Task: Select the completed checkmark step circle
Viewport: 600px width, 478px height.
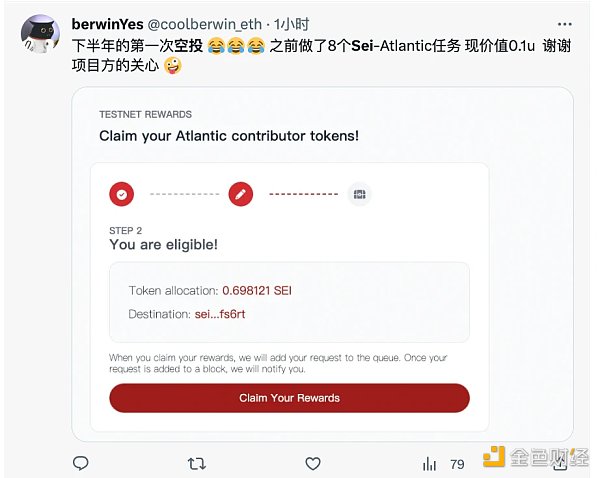Action: 122,194
